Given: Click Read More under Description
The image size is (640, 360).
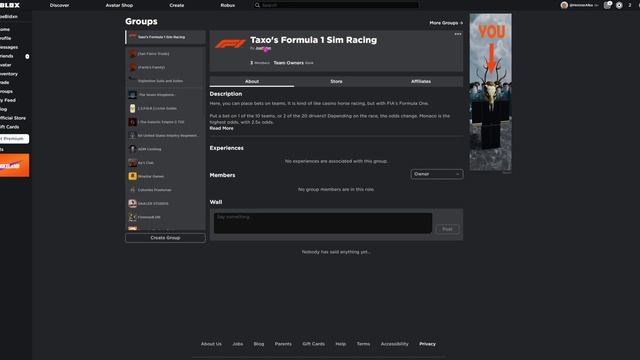Looking at the screenshot, I should [222, 128].
